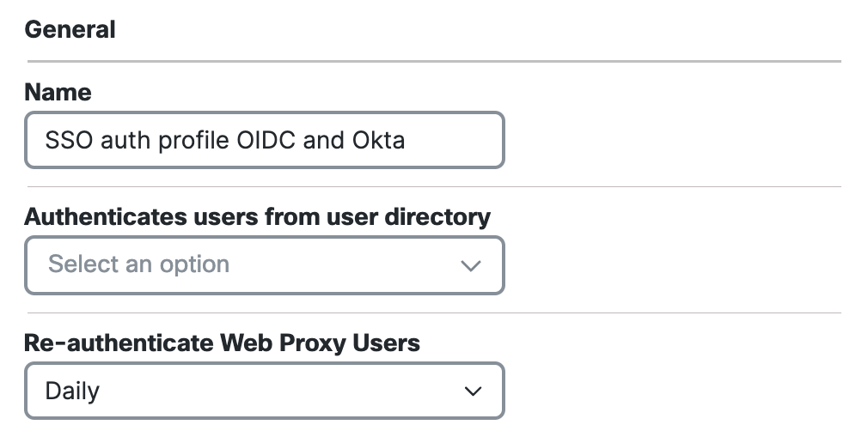Click the blank middle area of the user directory combo box

pyautogui.click(x=343, y=265)
